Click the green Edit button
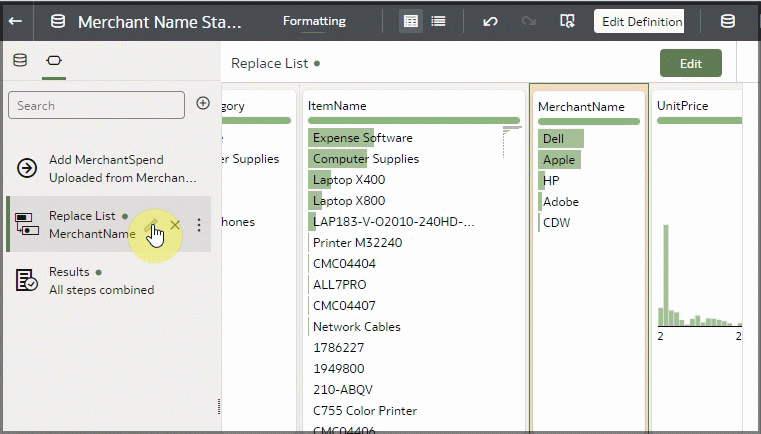The height and width of the screenshot is (434, 761). click(x=690, y=63)
